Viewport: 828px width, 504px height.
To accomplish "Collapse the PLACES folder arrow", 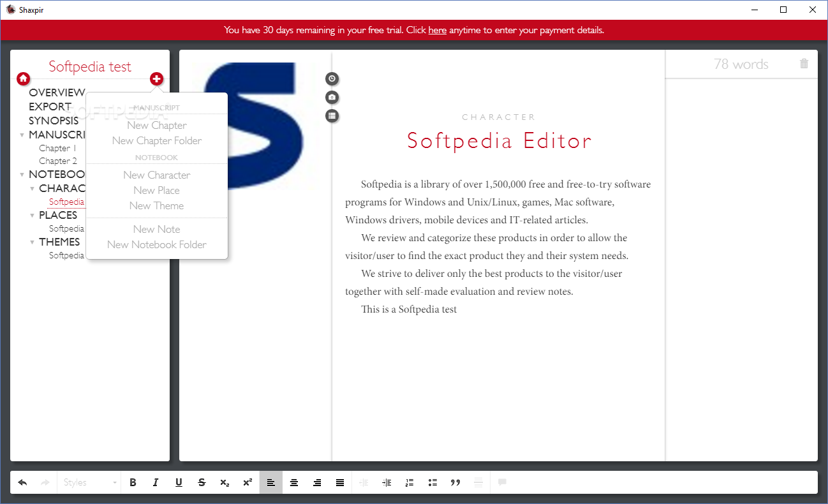I will [33, 216].
